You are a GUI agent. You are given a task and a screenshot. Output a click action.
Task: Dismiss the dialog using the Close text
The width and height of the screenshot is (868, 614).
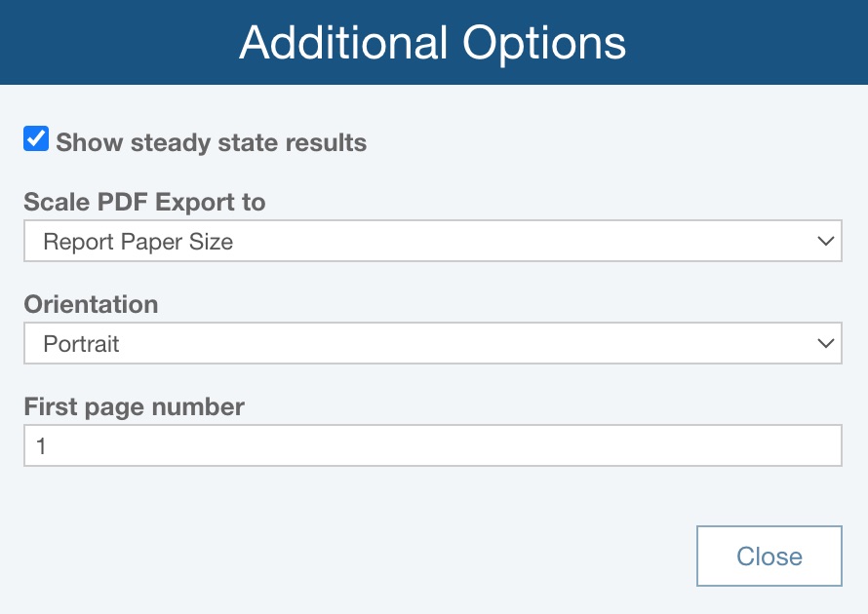[x=769, y=556]
